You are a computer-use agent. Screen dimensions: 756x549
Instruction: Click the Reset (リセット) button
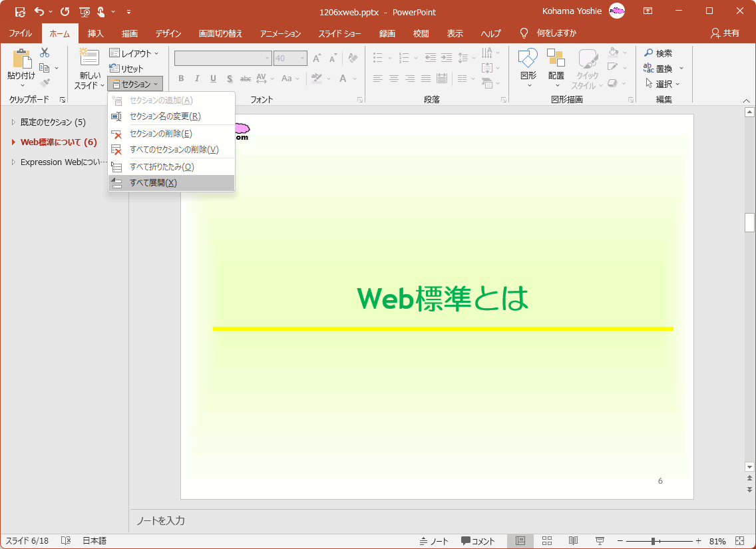(126, 69)
